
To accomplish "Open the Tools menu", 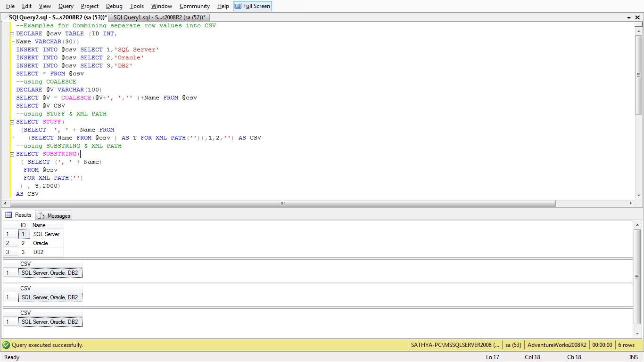I will tap(137, 6).
